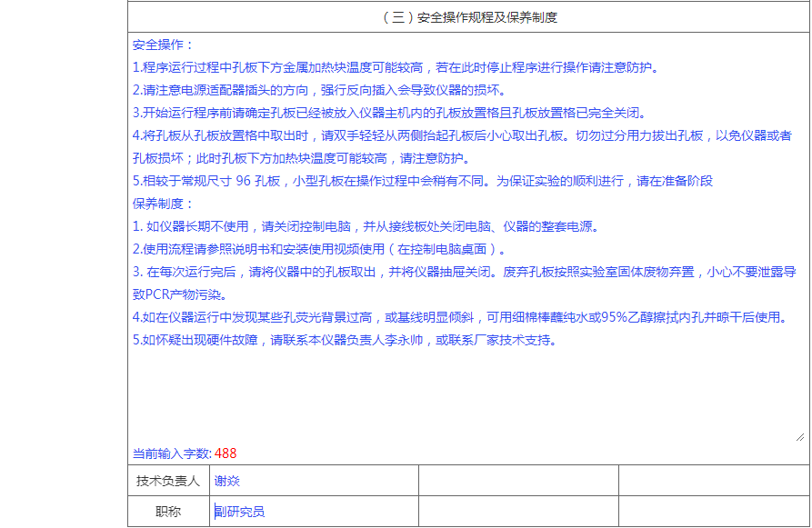This screenshot has width=812, height=528.
Task: Click the empty rightmost cell in 技术负责人 row
Action: point(714,481)
